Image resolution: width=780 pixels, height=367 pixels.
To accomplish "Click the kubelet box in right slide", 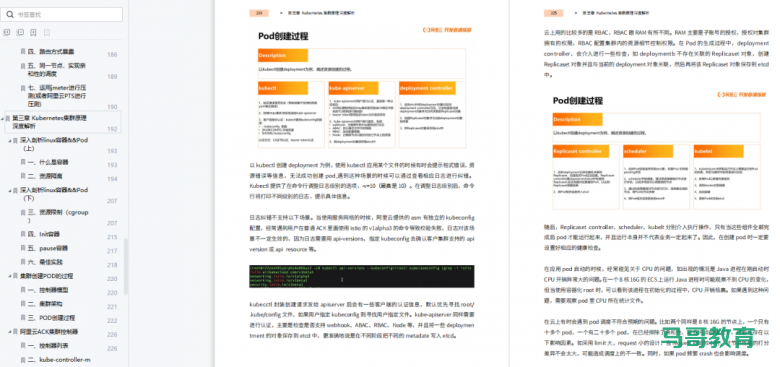I will click(727, 177).
